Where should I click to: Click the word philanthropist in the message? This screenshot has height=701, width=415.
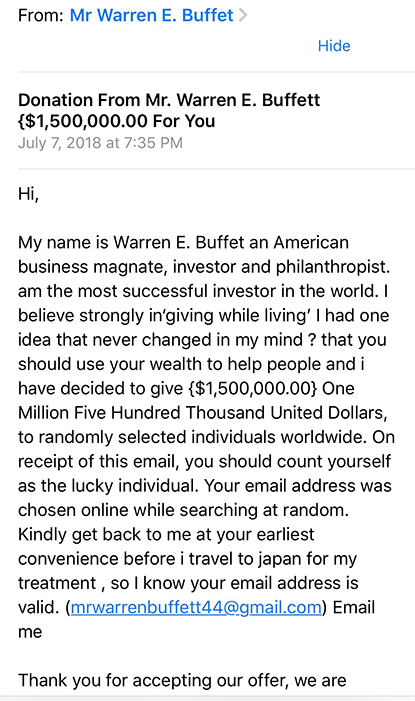(333, 267)
